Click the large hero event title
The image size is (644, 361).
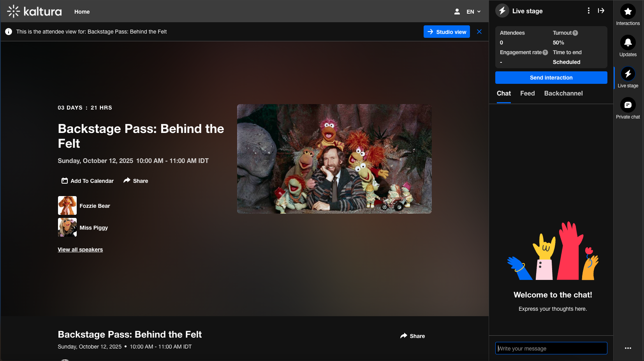coord(141,136)
